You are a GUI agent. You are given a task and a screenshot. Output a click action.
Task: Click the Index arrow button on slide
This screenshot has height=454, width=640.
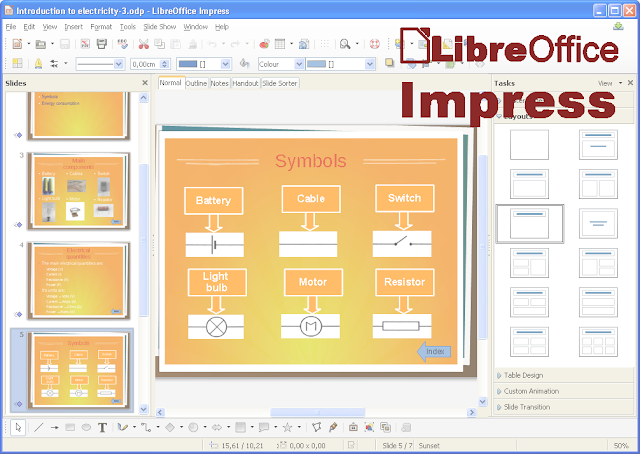click(x=434, y=352)
